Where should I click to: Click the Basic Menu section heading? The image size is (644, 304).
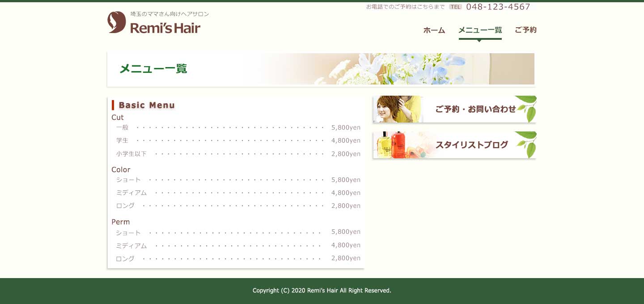147,105
